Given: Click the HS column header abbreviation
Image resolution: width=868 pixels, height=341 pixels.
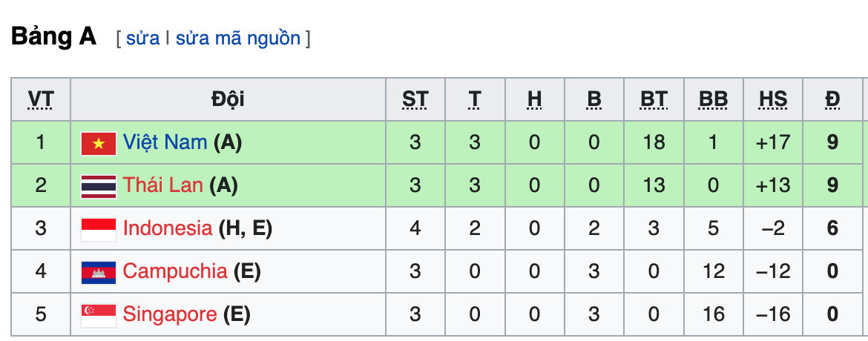Looking at the screenshot, I should pyautogui.click(x=773, y=99).
